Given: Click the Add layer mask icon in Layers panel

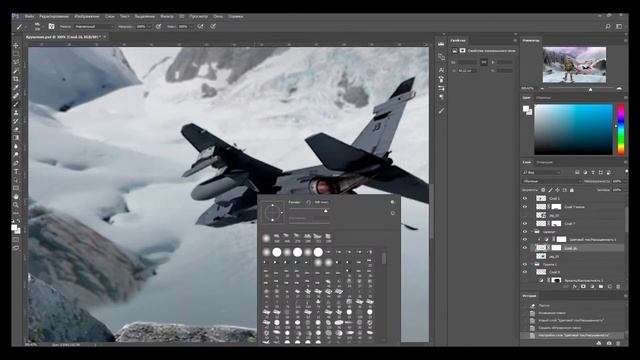Looking at the screenshot, I should pyautogui.click(x=583, y=287).
